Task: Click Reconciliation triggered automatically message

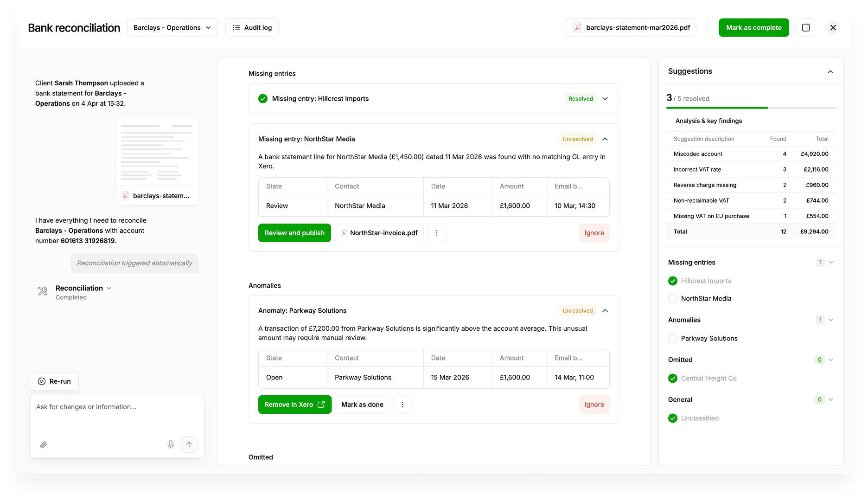Action: [x=134, y=263]
